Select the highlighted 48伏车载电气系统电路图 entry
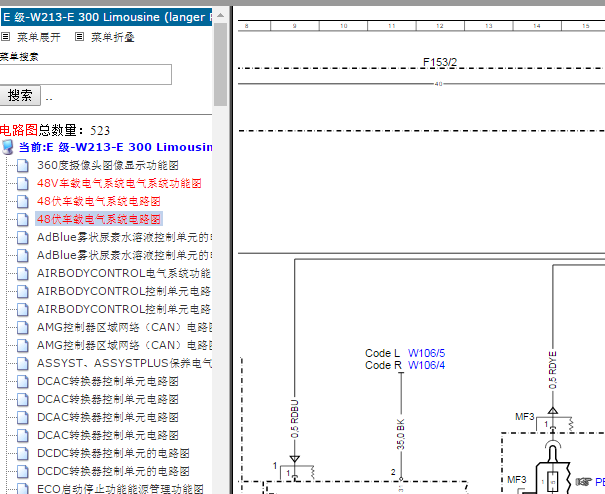 pos(99,219)
